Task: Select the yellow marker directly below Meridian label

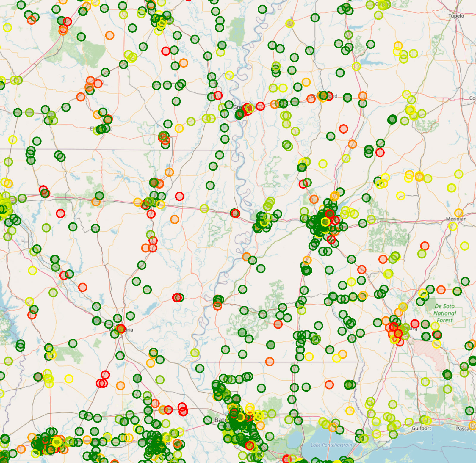Action: (x=452, y=227)
